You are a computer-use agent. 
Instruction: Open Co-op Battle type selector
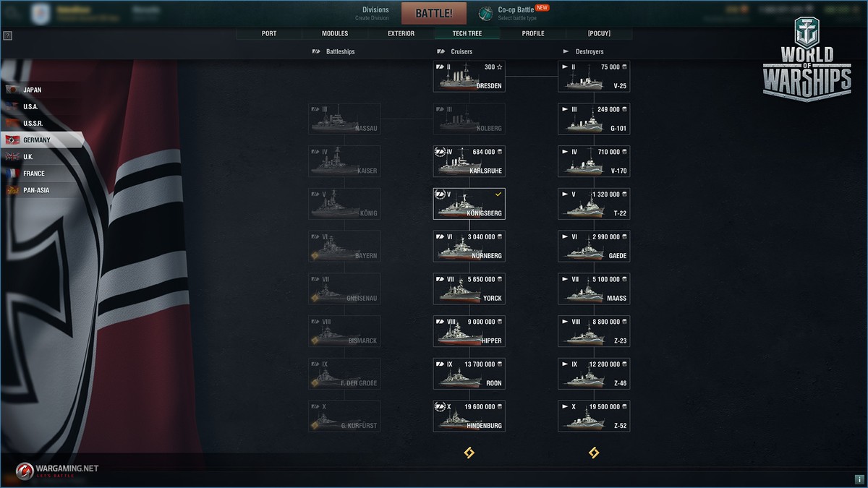pos(516,13)
